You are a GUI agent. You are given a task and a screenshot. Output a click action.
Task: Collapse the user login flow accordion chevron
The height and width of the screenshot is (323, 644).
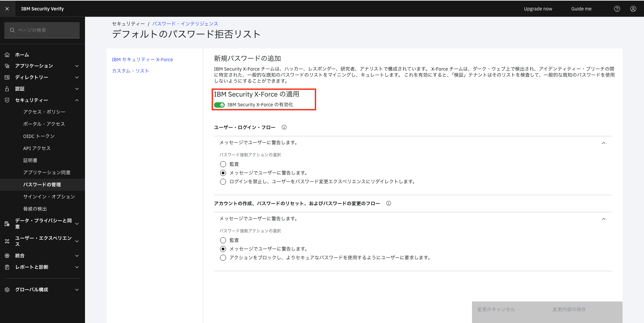click(604, 143)
